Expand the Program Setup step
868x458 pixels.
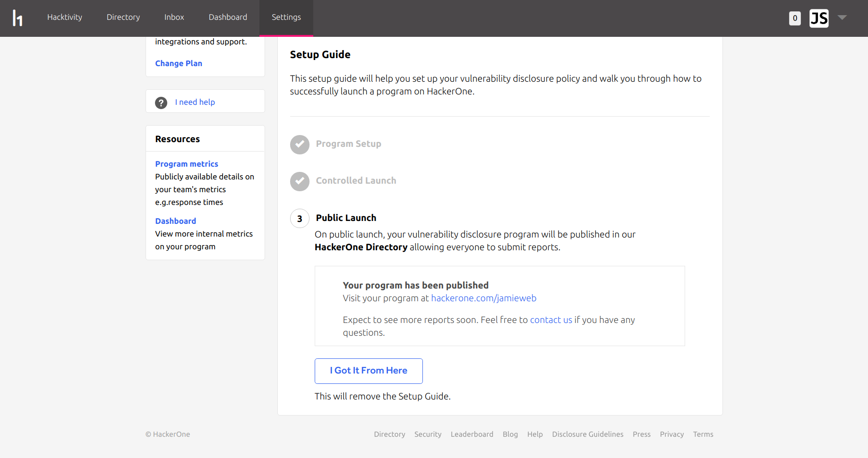(349, 144)
